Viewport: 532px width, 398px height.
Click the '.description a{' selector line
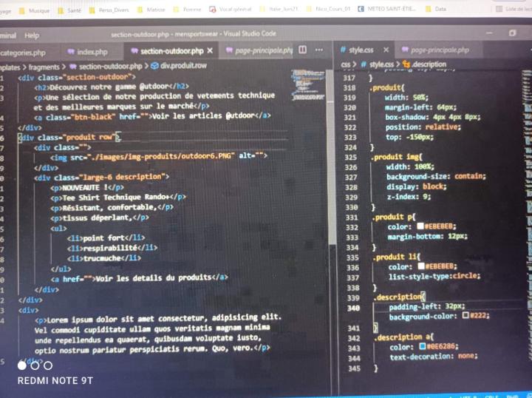click(403, 337)
